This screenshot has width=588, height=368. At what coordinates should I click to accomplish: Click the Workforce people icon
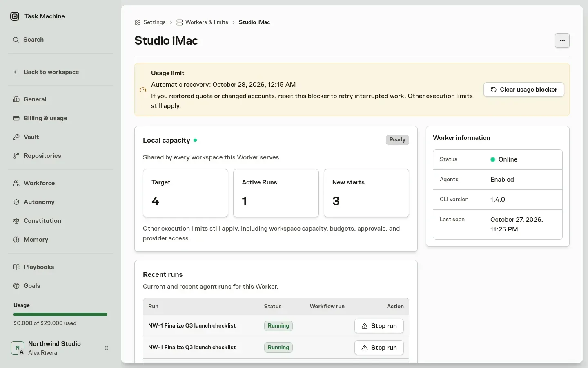[16, 183]
